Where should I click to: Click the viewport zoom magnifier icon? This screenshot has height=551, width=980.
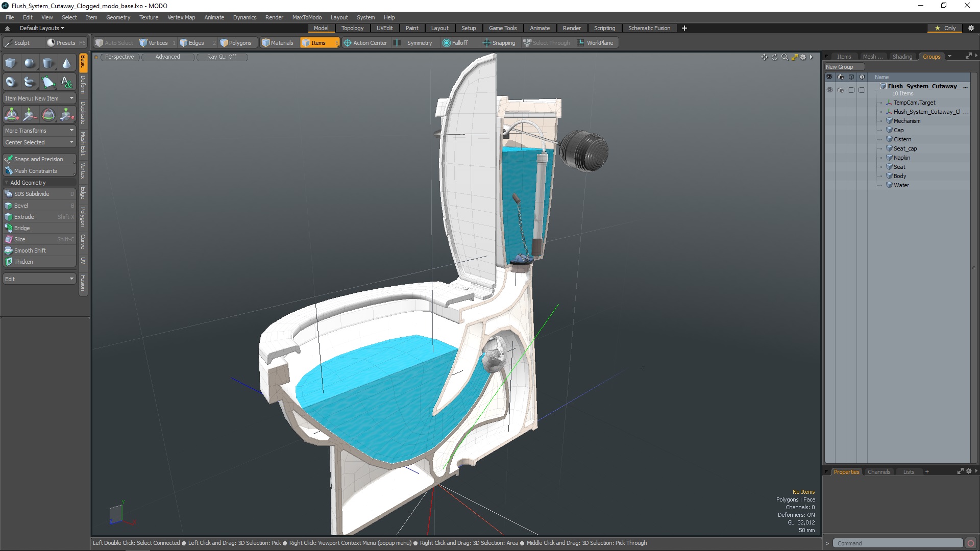click(785, 57)
